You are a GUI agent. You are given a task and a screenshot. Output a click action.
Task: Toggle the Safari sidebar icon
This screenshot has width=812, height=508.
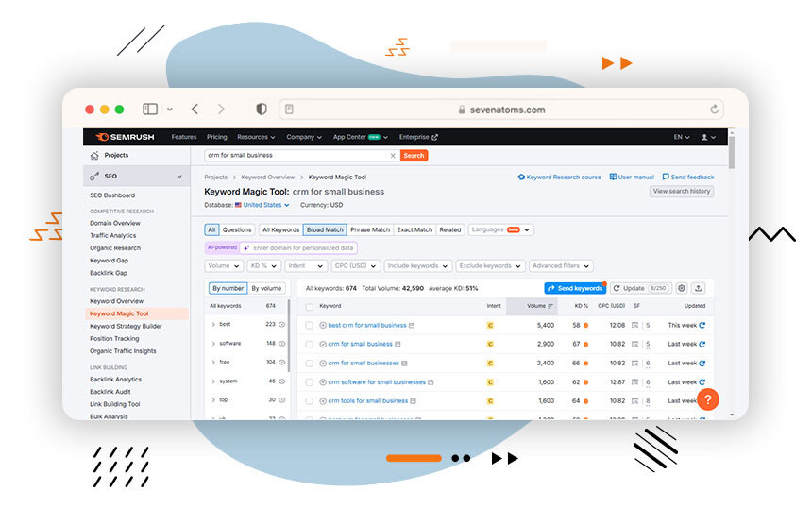pyautogui.click(x=150, y=109)
